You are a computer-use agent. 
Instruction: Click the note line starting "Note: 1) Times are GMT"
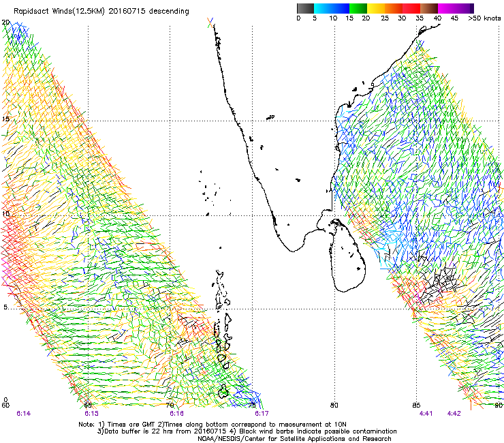click(212, 425)
